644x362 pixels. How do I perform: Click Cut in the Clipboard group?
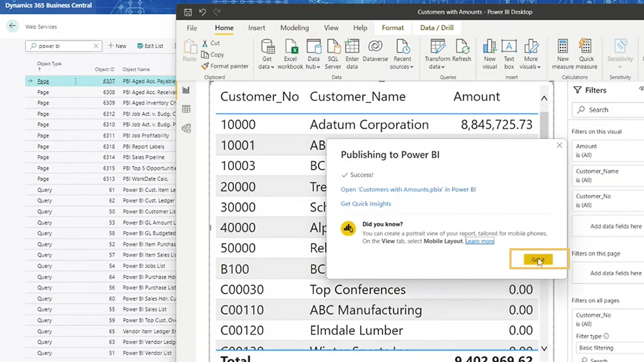click(x=211, y=43)
